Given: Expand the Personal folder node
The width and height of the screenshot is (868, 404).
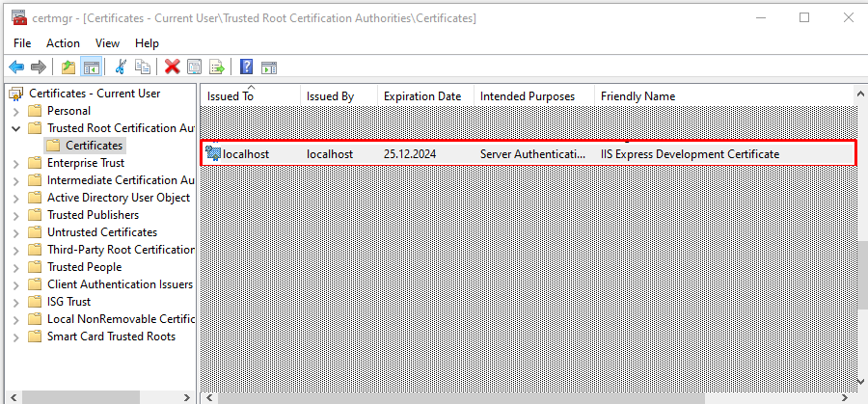Looking at the screenshot, I should [x=16, y=111].
